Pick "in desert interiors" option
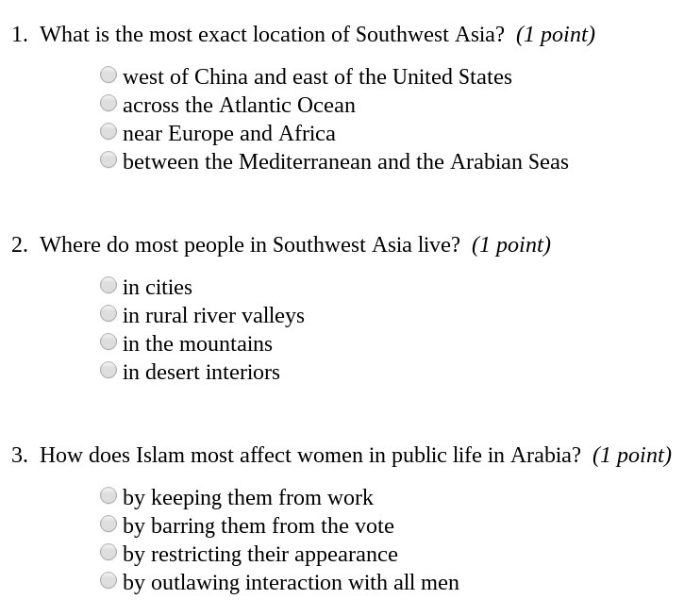 coord(108,370)
